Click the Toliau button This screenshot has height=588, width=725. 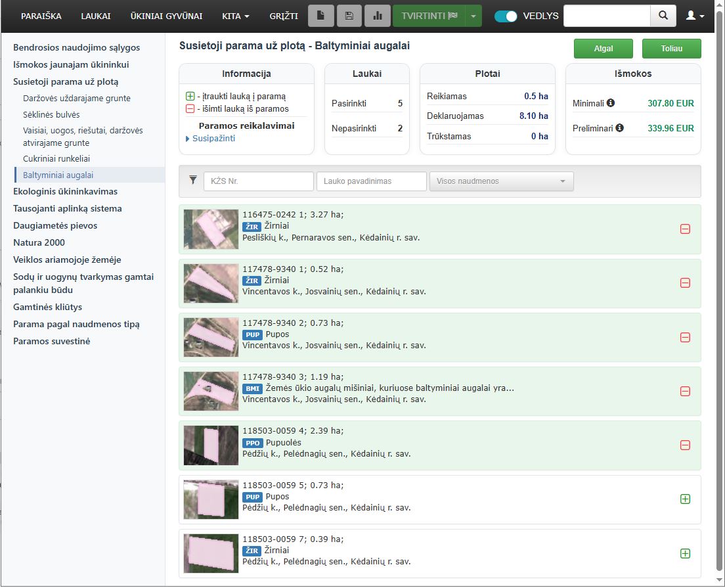pos(671,49)
